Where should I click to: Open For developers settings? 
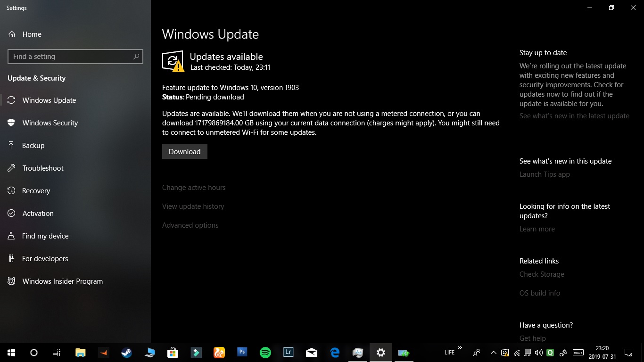[x=75, y=259]
